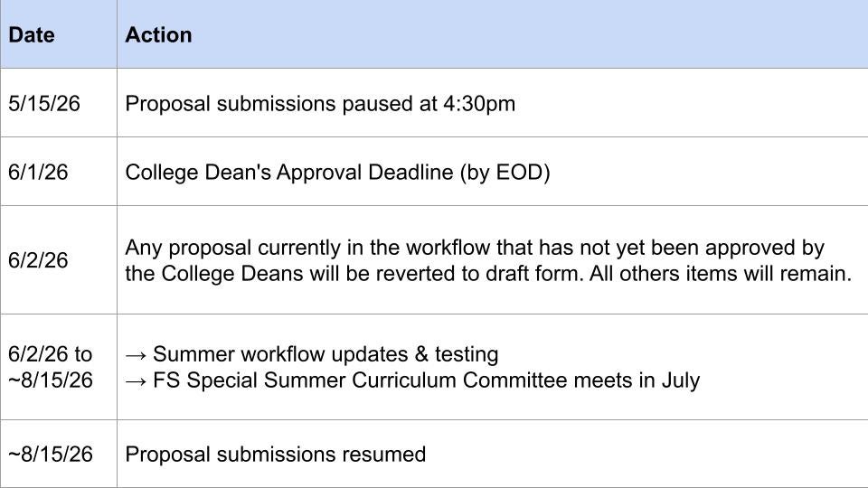The image size is (868, 488).
Task: Select the last row's ~8/15/26 date cell
Action: (51, 454)
